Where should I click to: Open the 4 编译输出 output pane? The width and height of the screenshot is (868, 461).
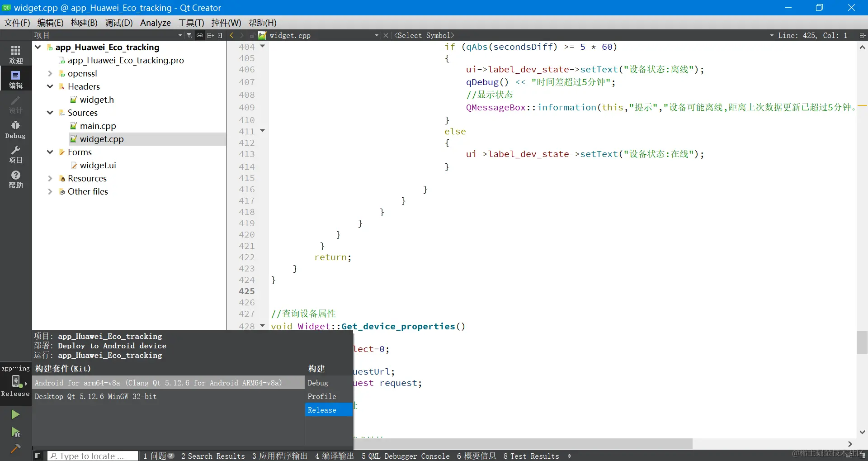[335, 456]
